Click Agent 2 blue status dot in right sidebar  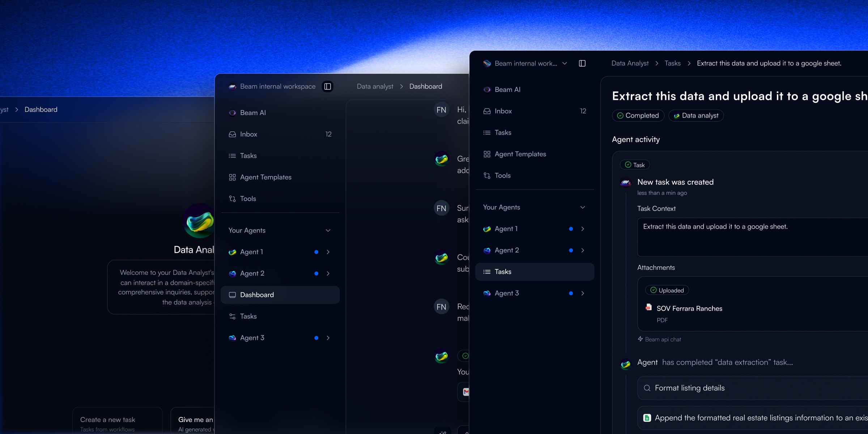pyautogui.click(x=571, y=250)
